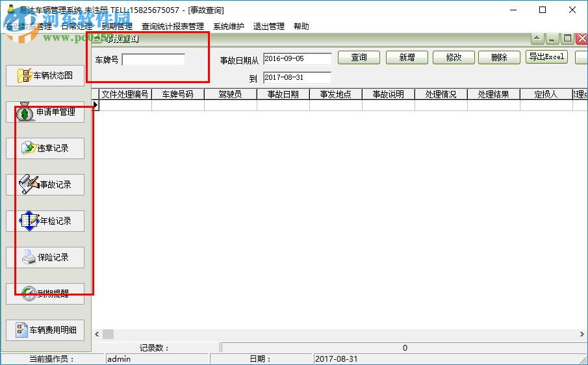Click the 查询 button
The height and width of the screenshot is (365, 588).
[359, 57]
